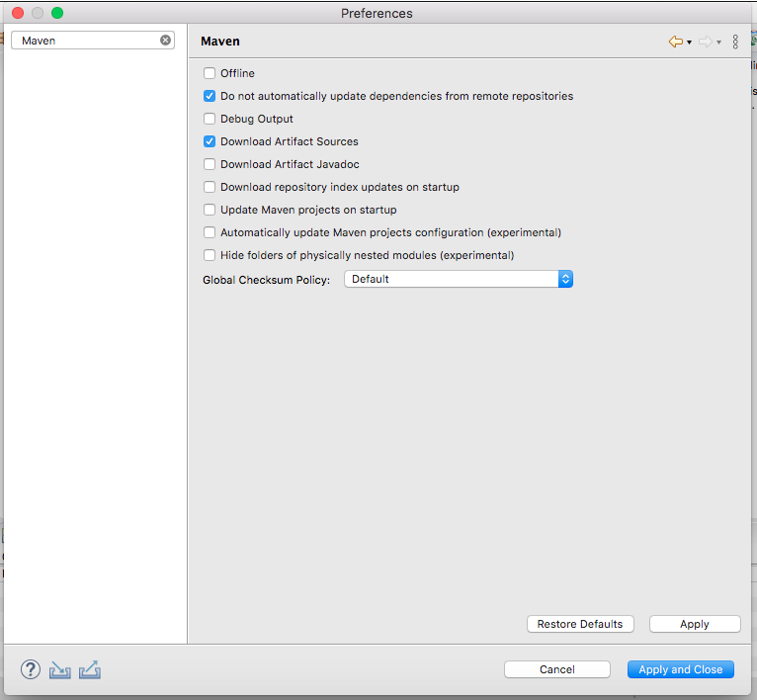
Task: Uncheck Download Artifact Sources
Action: (x=210, y=141)
